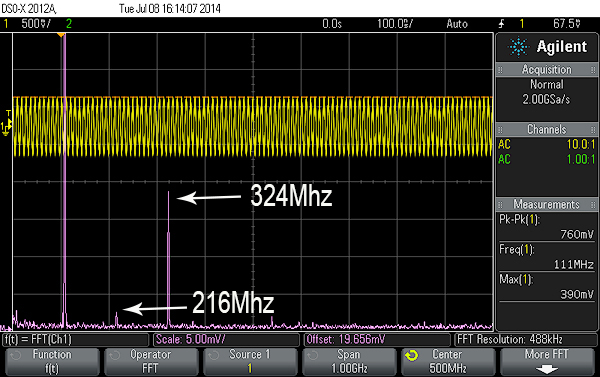Click the Auto trigger mode readout
Image resolution: width=600 pixels, height=377 pixels.
click(457, 24)
